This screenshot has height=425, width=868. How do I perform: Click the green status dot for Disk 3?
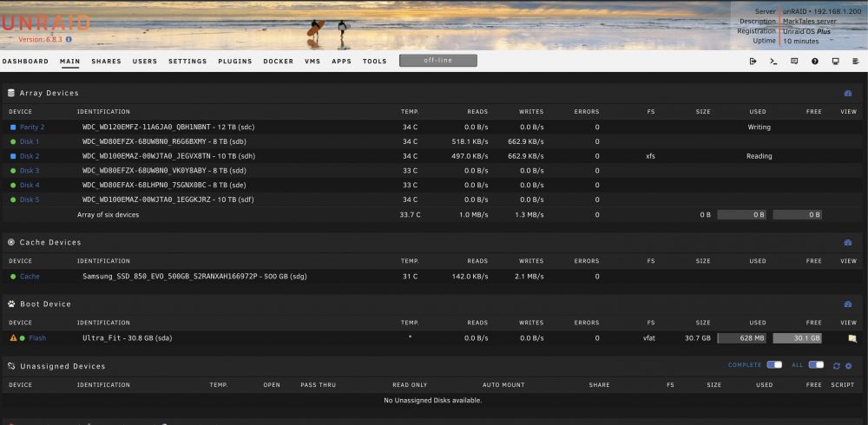pos(13,171)
